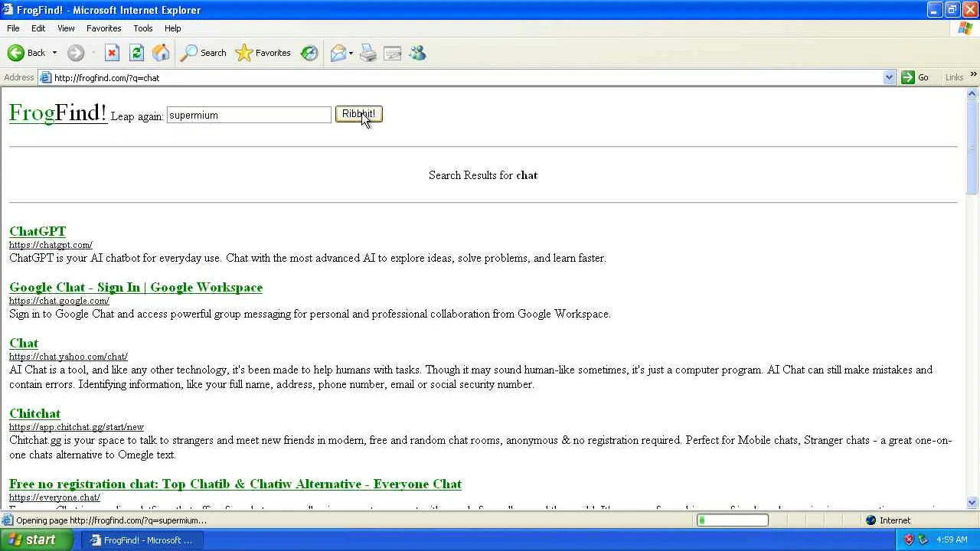This screenshot has height=551, width=980.
Task: Open the File menu
Action: click(x=13, y=28)
